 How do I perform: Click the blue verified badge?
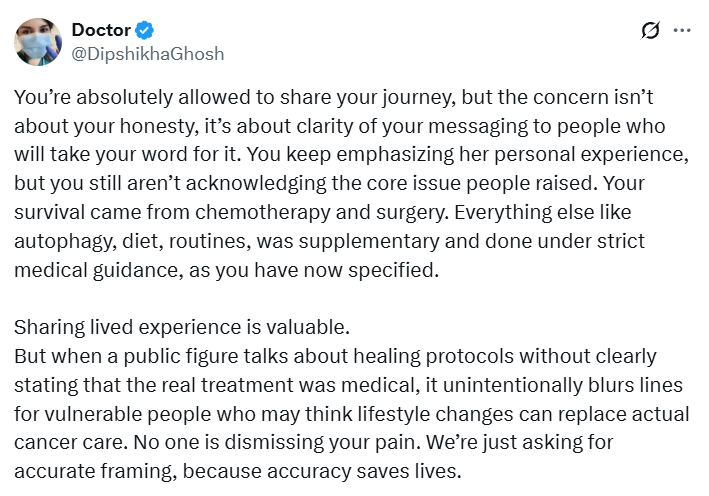[x=143, y=31]
